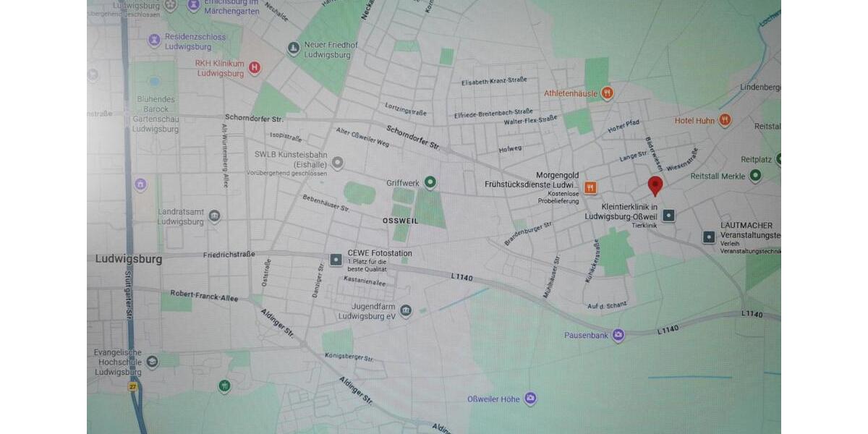Image resolution: width=868 pixels, height=434 pixels.
Task: Click the SWLB Kunsteisbahn closed-venue marker
Action: click(x=336, y=163)
